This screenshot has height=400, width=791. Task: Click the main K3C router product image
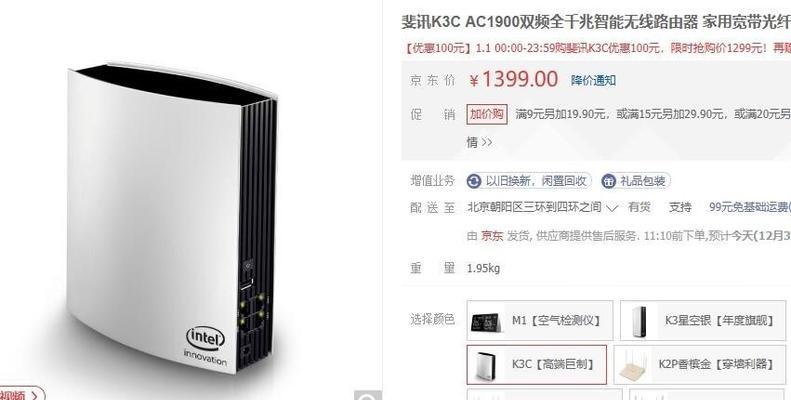pos(172,219)
